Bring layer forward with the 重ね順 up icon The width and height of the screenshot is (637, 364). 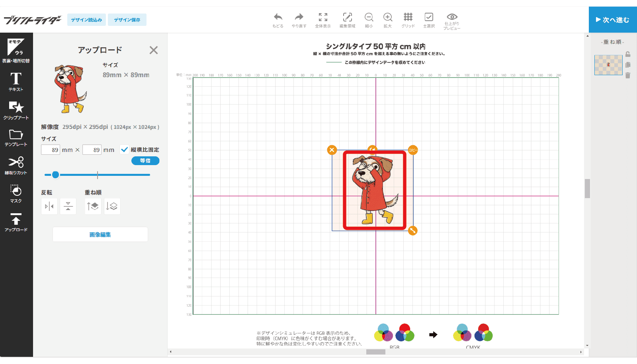point(93,206)
